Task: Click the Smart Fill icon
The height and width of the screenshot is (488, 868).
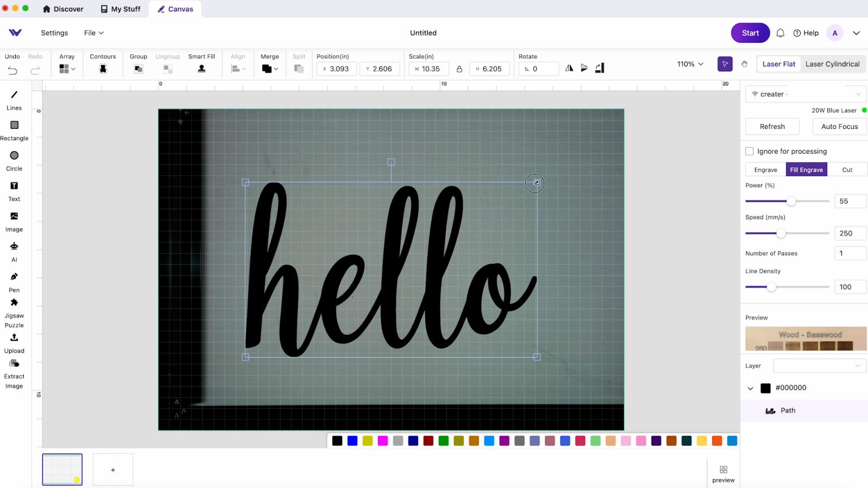Action: coord(201,68)
